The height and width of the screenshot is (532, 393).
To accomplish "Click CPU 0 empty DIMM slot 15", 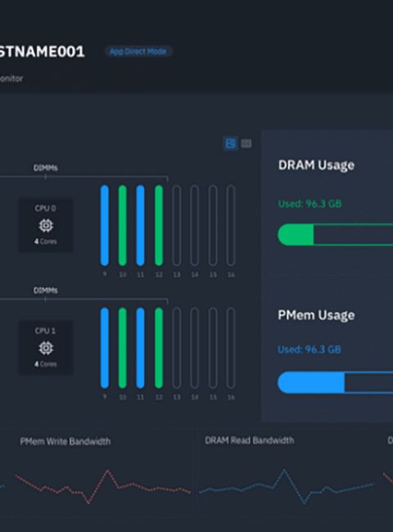I will click(x=213, y=225).
